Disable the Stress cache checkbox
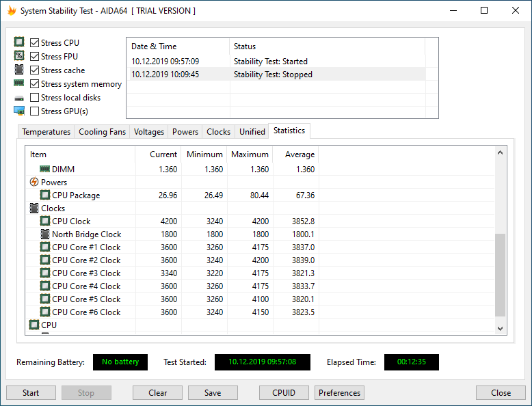 (x=34, y=70)
